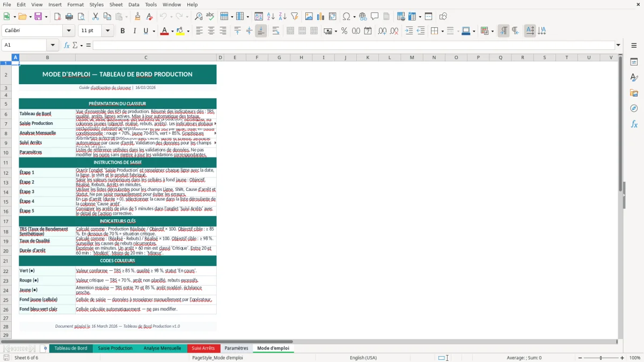This screenshot has height=362, width=644.
Task: Open Print Preview from the toolbar
Action: (x=81, y=17)
